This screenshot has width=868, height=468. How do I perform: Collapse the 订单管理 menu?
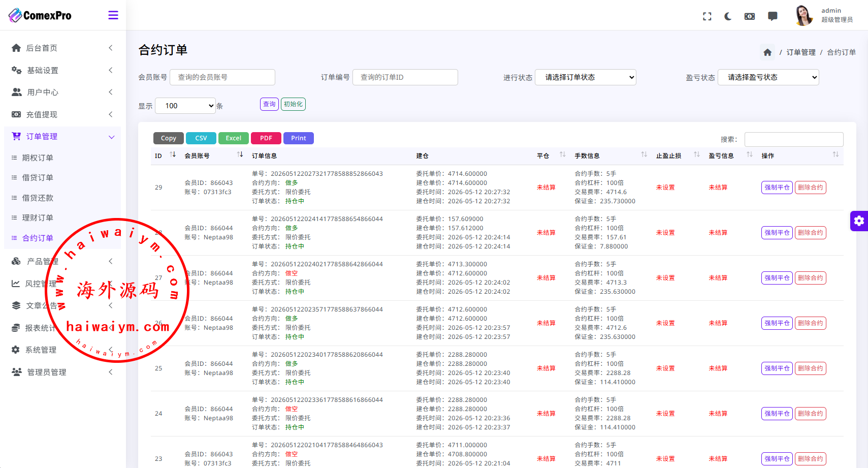(111, 137)
